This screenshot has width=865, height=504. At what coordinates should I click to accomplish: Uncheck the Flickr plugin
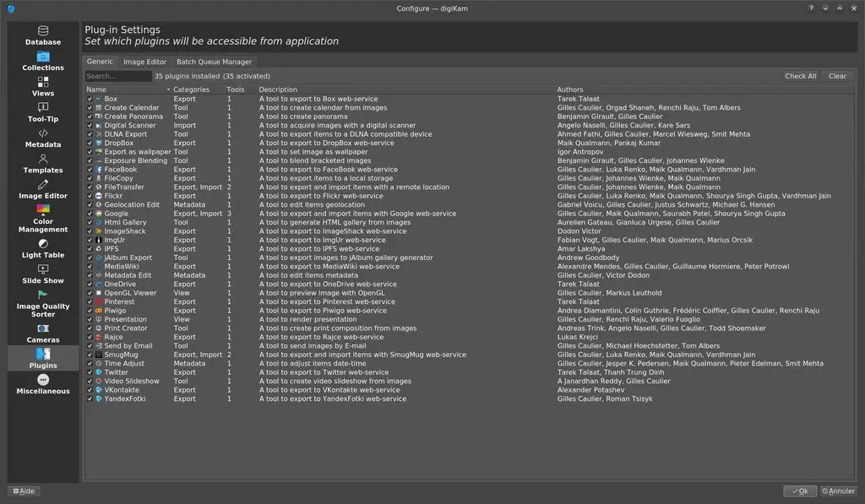coord(89,196)
